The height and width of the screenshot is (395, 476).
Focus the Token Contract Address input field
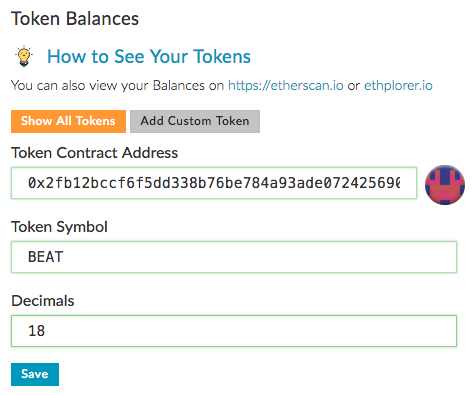click(214, 183)
